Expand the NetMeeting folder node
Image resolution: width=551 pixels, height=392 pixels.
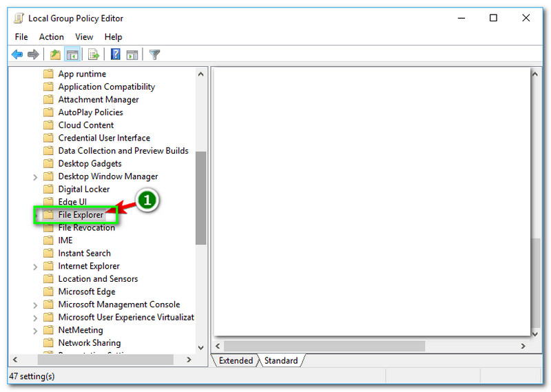(35, 331)
